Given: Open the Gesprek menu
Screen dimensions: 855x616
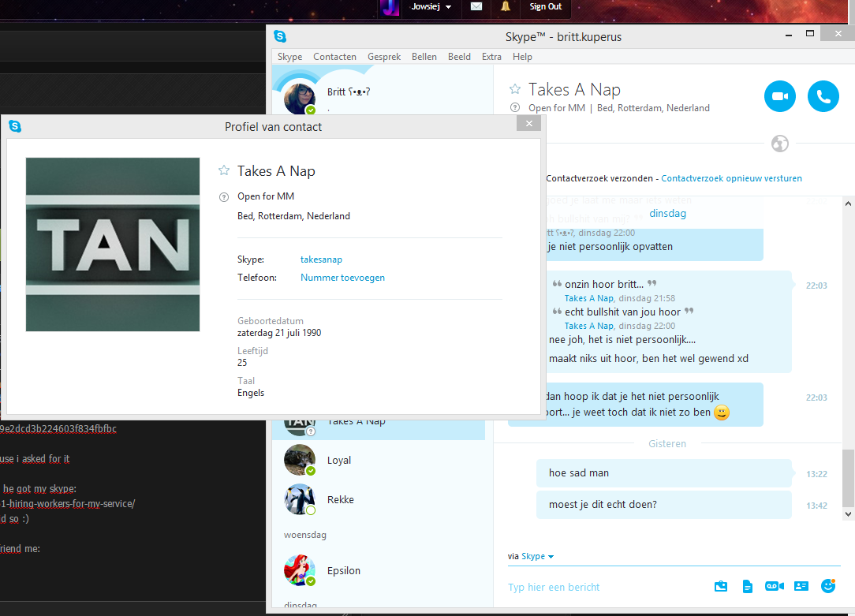Looking at the screenshot, I should [x=384, y=57].
